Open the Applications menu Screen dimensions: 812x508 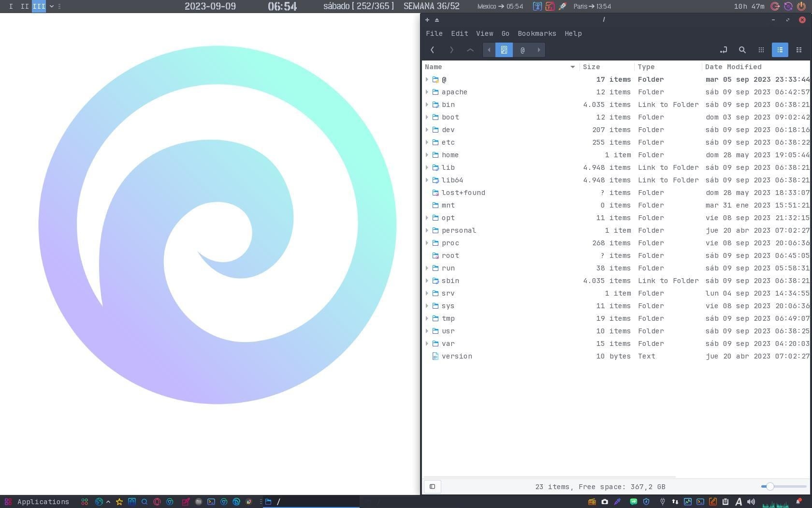click(x=38, y=502)
